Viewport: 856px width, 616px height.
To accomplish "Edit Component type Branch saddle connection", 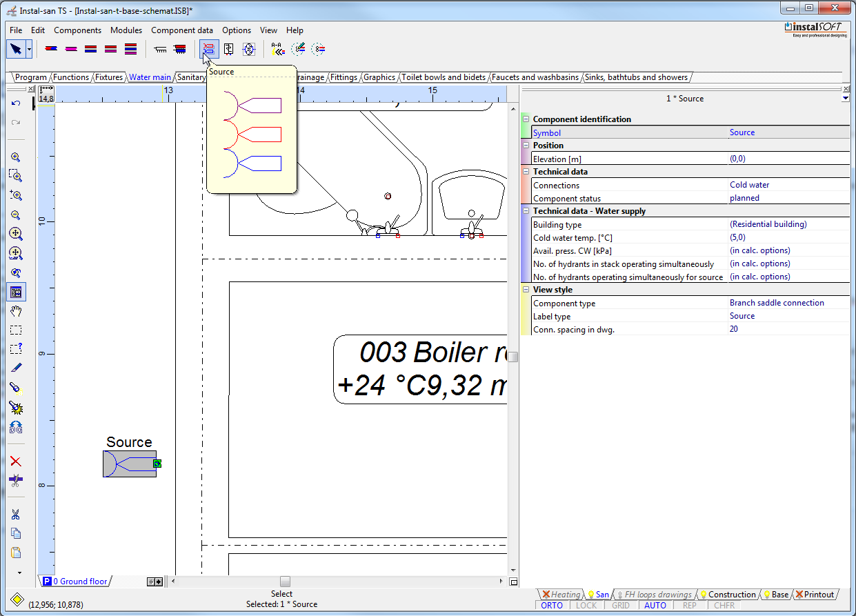I will coord(788,303).
